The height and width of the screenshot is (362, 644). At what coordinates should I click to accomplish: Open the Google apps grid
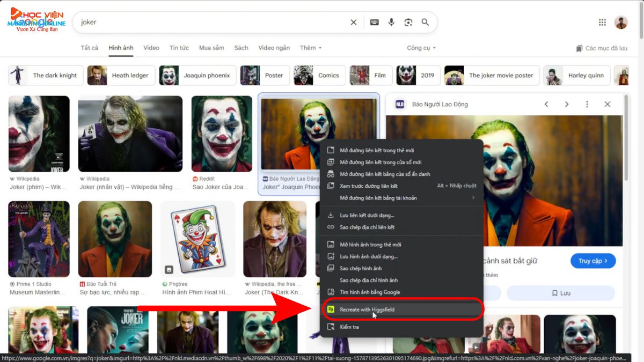coord(602,23)
